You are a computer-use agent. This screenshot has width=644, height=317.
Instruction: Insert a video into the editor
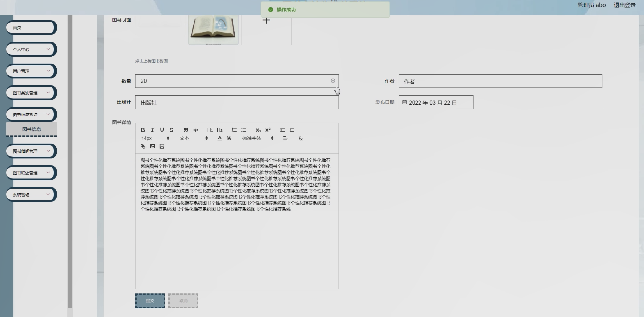tap(162, 146)
